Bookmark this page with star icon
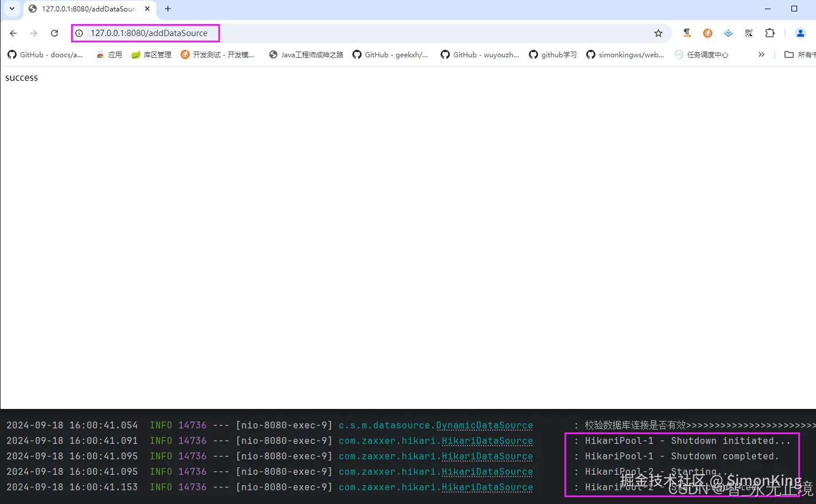The height and width of the screenshot is (504, 816). point(658,33)
